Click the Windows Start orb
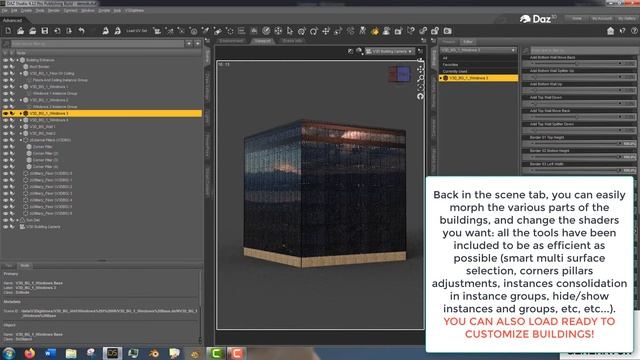Image resolution: width=640 pixels, height=360 pixels. (x=9, y=353)
